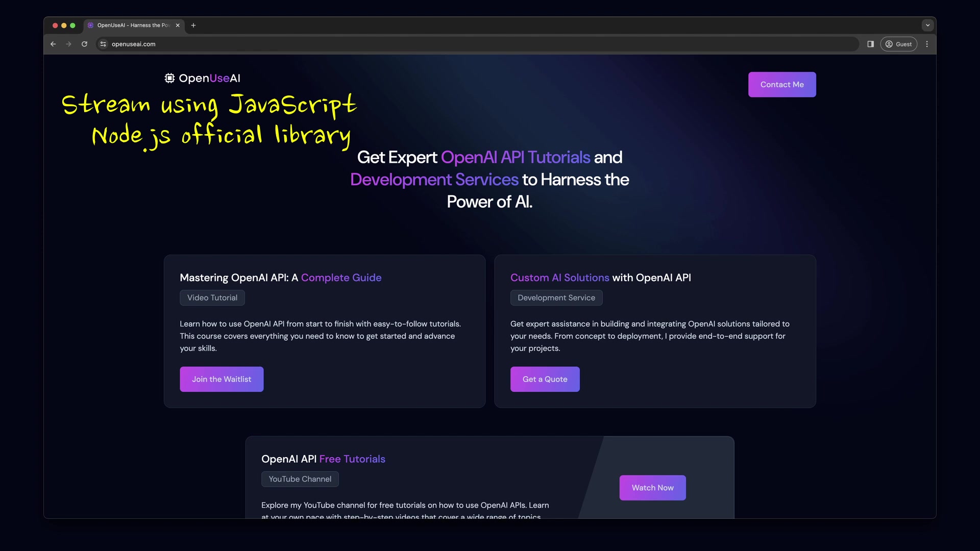Click the YouTube Channel tag
The height and width of the screenshot is (551, 980).
click(x=300, y=479)
